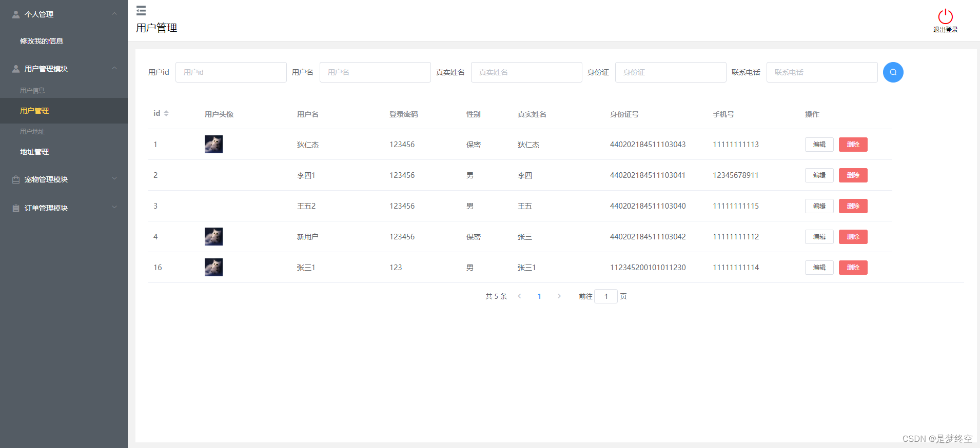This screenshot has width=980, height=448.
Task: Delete the 李四1 row with 删除
Action: coord(853,175)
